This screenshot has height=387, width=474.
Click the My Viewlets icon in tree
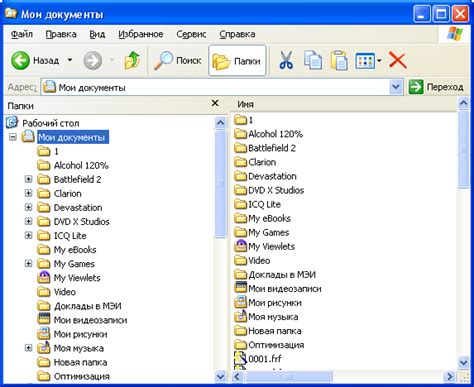point(44,278)
